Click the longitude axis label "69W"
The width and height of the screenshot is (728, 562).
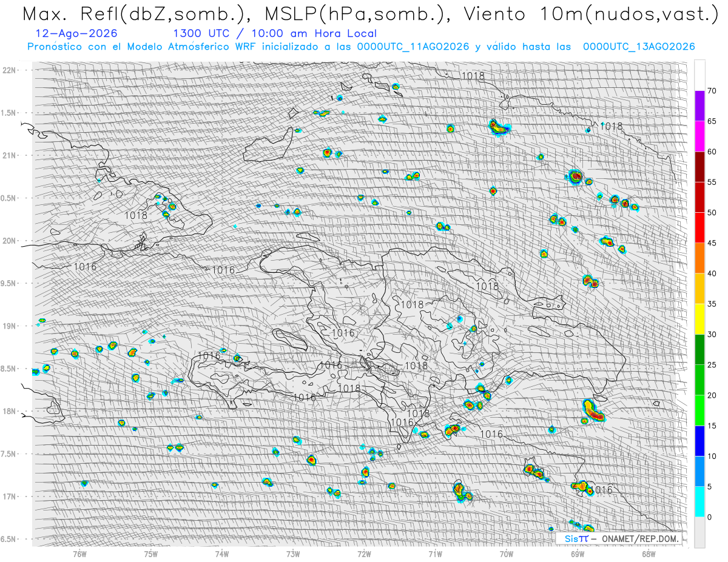point(578,554)
